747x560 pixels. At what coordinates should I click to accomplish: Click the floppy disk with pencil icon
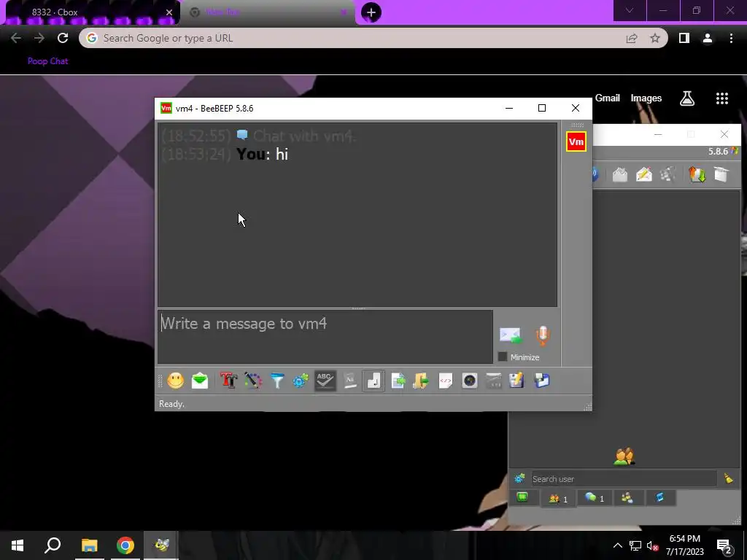pyautogui.click(x=517, y=381)
